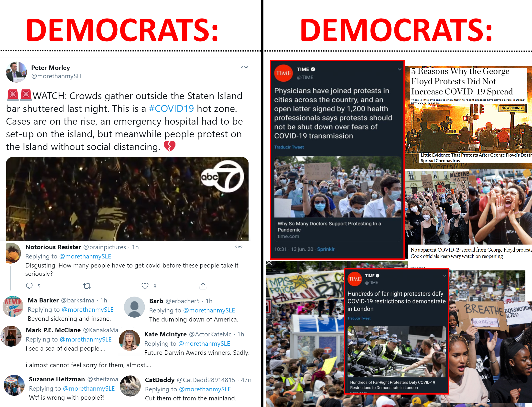The image size is (532, 407).
Task: Open Kate McIntyre's profile picture
Action: (129, 340)
